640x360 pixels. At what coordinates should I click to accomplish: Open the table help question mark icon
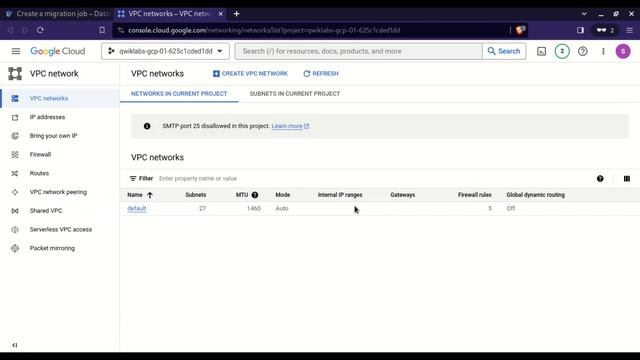pos(600,178)
